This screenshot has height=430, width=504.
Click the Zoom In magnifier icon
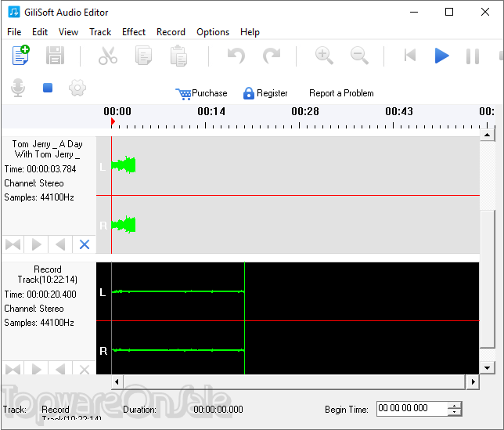click(x=324, y=56)
